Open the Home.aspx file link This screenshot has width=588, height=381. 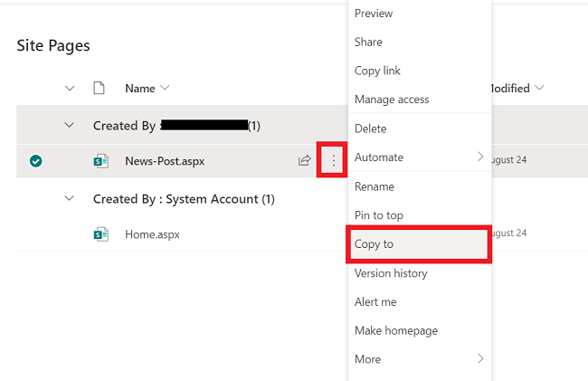point(152,234)
